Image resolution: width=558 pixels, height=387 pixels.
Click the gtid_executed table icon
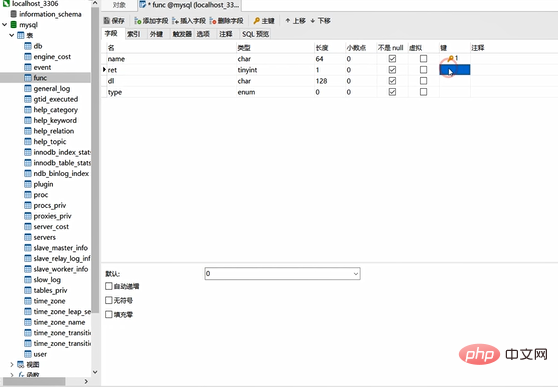(x=28, y=99)
